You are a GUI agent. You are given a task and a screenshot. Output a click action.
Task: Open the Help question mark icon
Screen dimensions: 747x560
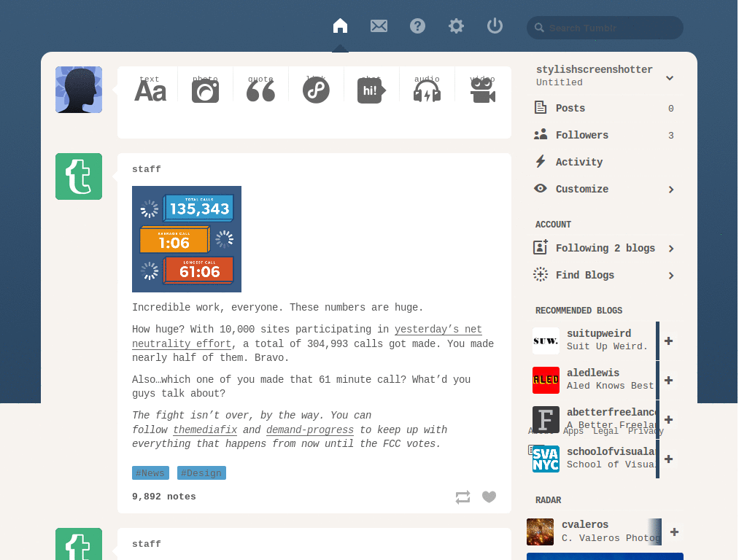click(x=417, y=26)
